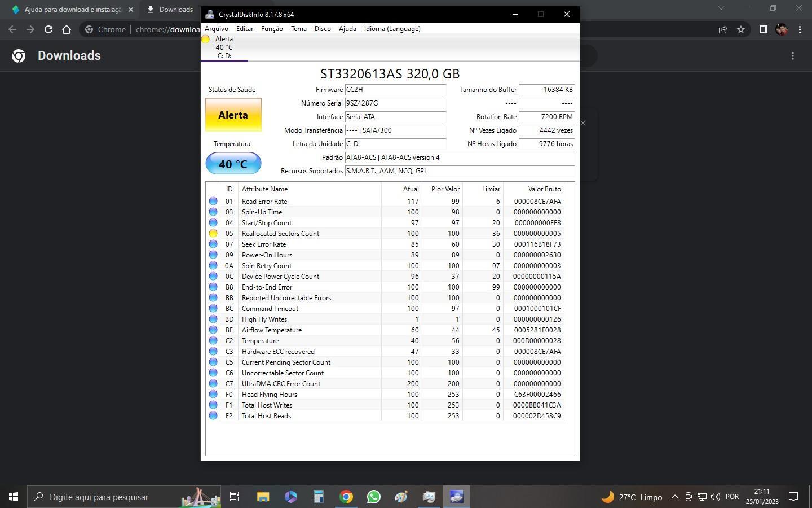This screenshot has height=508, width=812.
Task: Click the Attribute Name column header
Action: [x=310, y=189]
